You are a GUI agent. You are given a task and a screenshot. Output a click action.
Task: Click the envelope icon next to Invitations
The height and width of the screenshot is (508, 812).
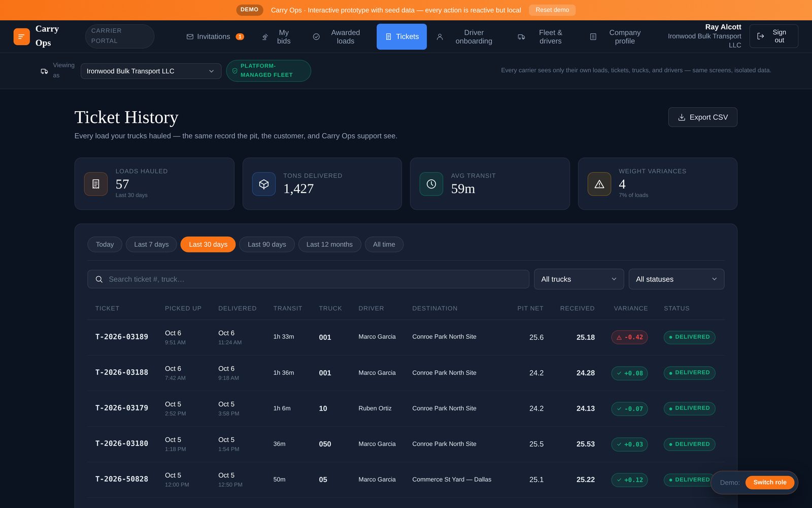pyautogui.click(x=190, y=37)
